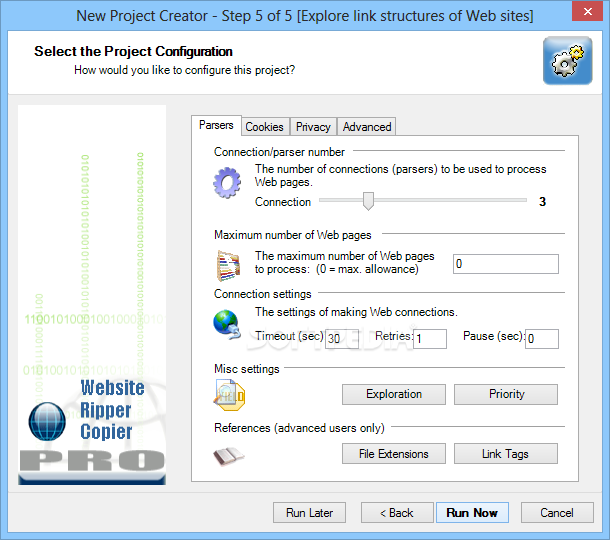Image resolution: width=610 pixels, height=540 pixels.
Task: Open the Priority settings button
Action: [506, 394]
